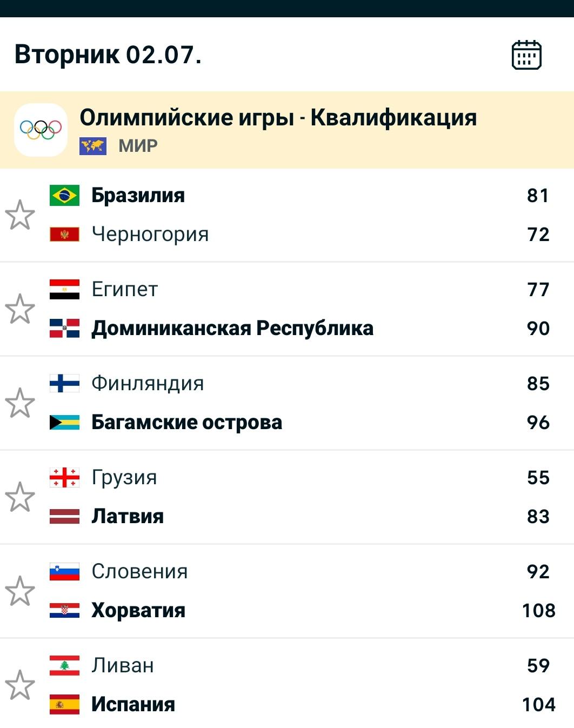Tap the Olympic rings league logo
Screen dimensions: 574x728
point(41,130)
